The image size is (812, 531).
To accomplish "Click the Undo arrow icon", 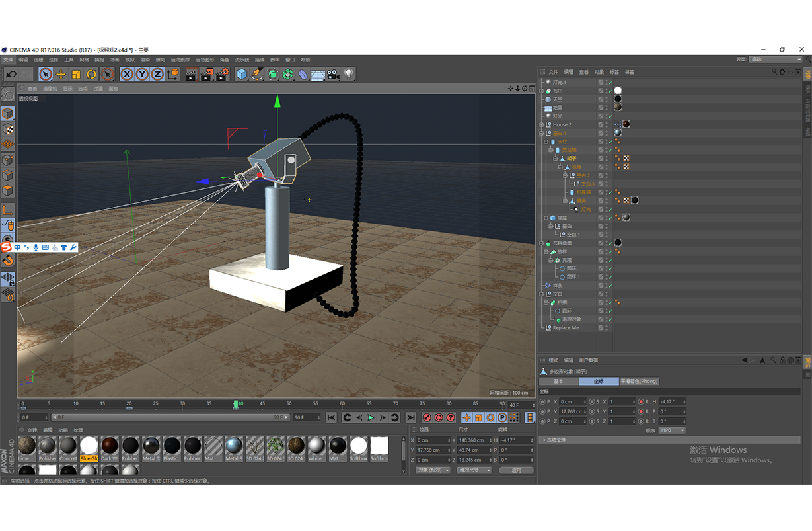I will [11, 75].
